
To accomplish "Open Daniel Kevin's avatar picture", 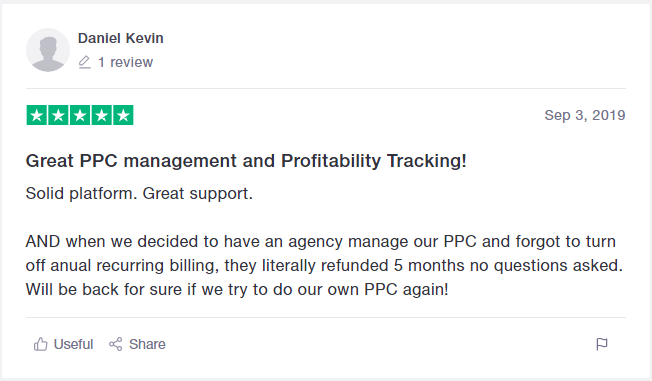I will (x=48, y=50).
